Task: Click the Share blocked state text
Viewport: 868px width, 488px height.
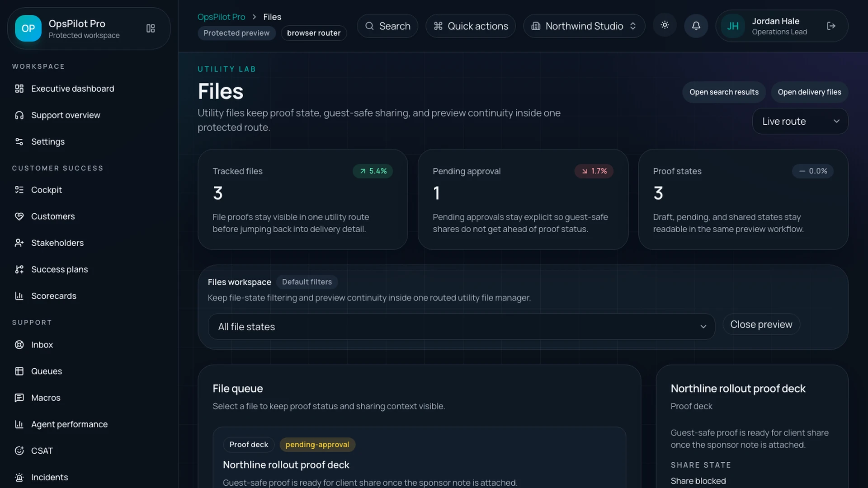Action: point(698,481)
